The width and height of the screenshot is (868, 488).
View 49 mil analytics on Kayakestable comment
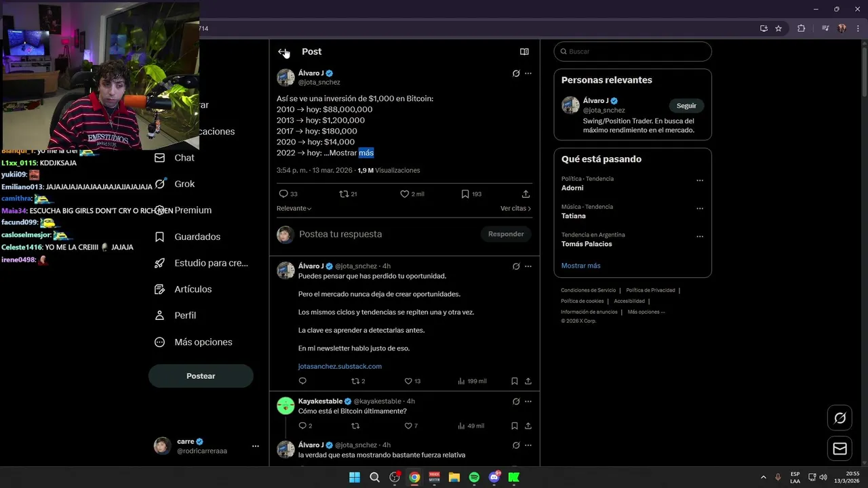tap(471, 426)
